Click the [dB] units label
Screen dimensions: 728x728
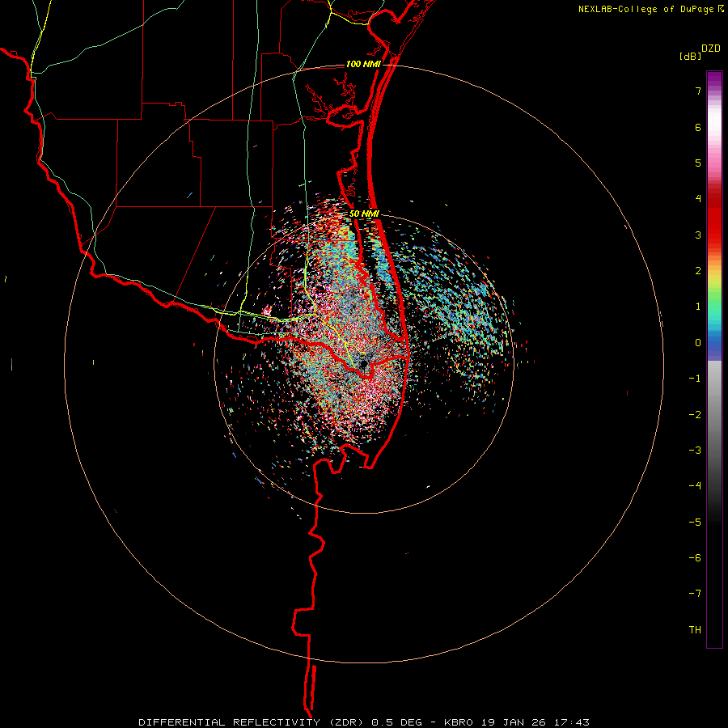click(690, 56)
